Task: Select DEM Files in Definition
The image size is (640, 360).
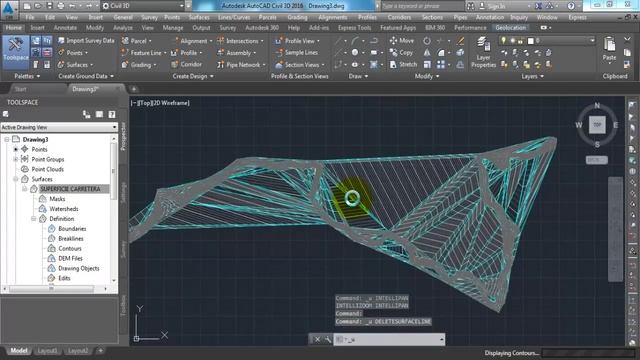Action: [x=70, y=258]
